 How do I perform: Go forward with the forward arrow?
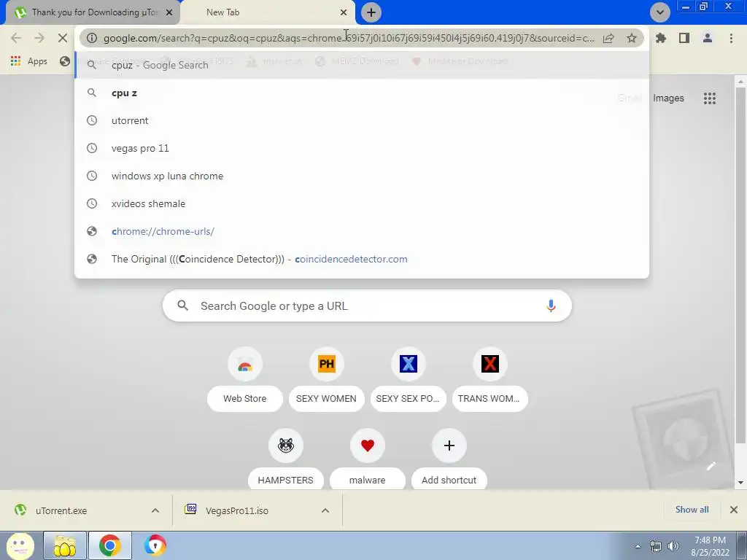39,38
